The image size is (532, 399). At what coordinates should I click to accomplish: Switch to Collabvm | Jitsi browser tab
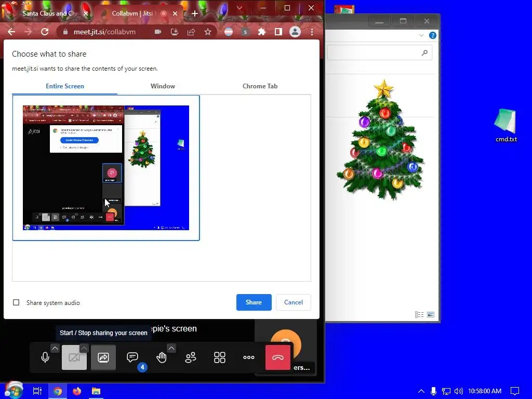coord(132,14)
